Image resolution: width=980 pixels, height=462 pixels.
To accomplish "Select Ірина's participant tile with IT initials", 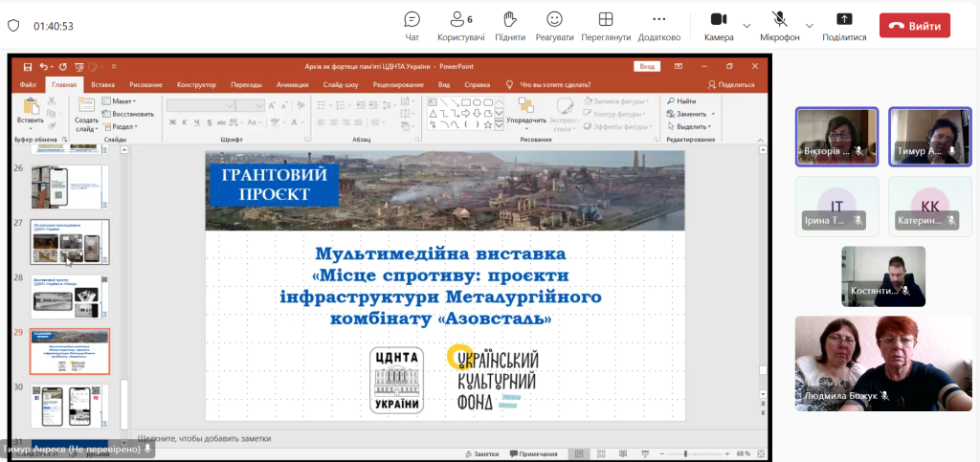I will coord(836,207).
